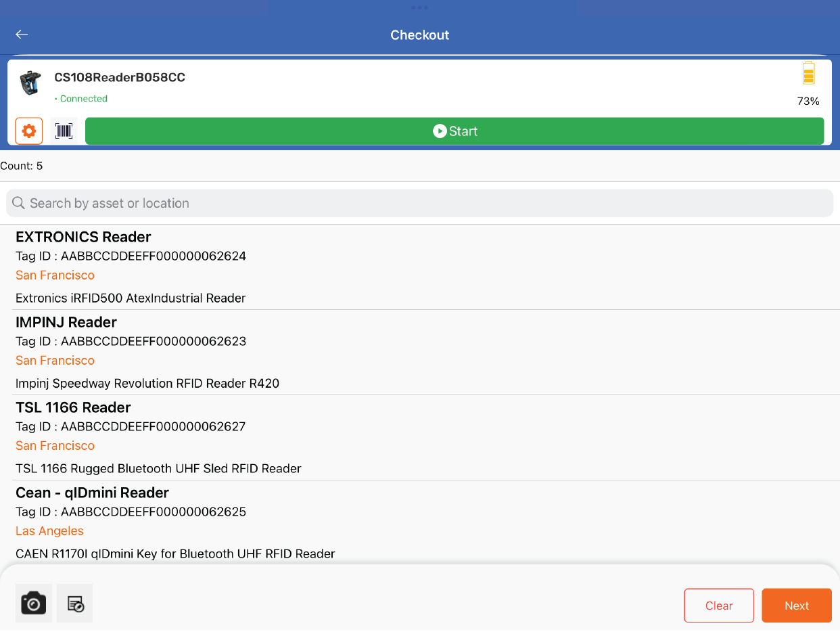Select the IMPINJ Reader asset
The image size is (840, 632).
pyautogui.click(x=66, y=322)
